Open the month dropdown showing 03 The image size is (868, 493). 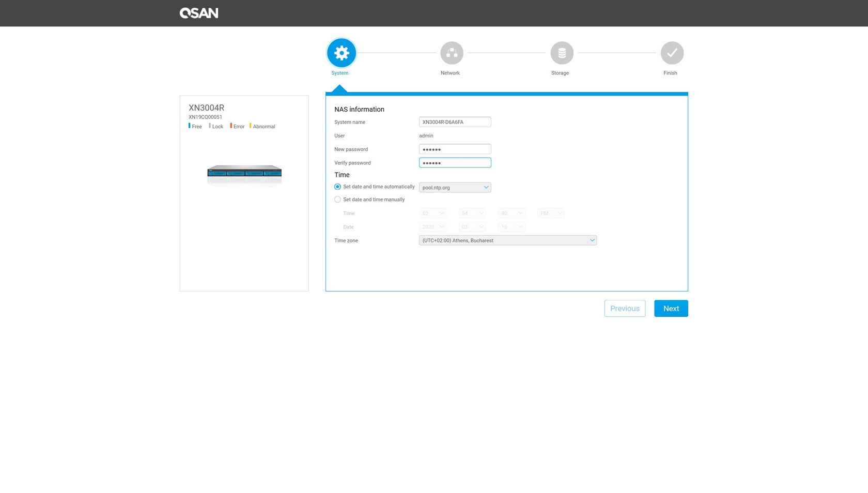[472, 227]
